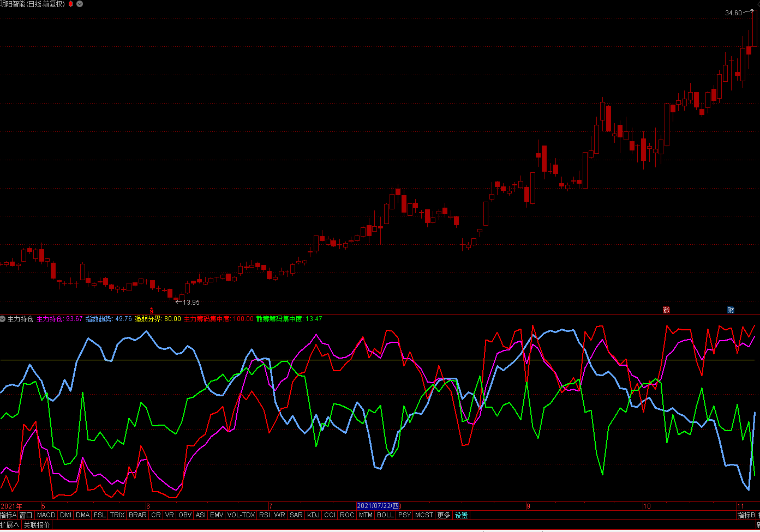The height and width of the screenshot is (532, 760).
Task: Switch to the VR indicator
Action: 170,515
